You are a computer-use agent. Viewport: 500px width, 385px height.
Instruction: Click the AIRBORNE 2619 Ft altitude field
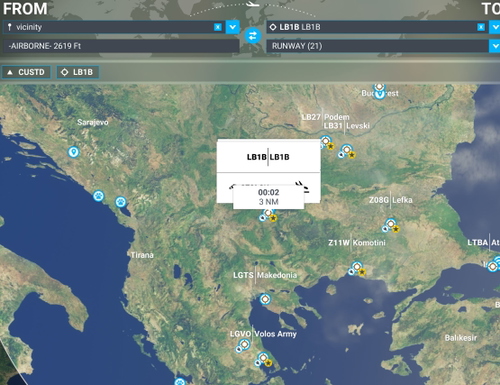click(121, 46)
